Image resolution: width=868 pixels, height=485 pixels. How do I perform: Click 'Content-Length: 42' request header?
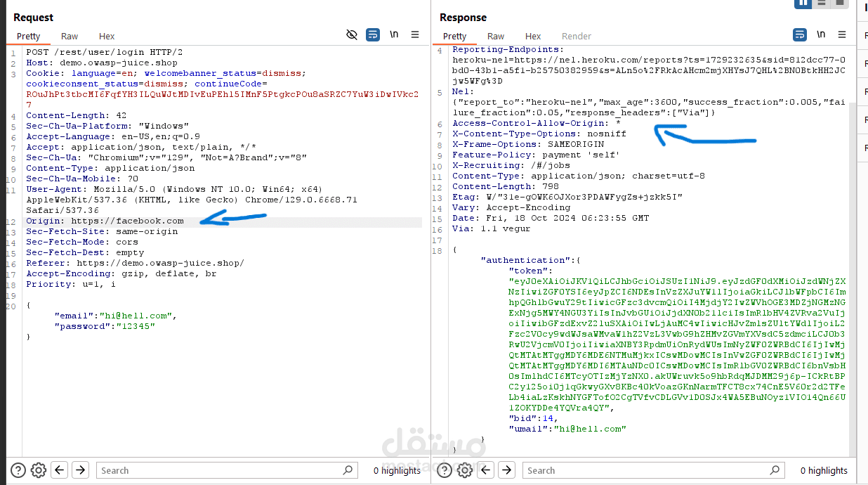point(77,115)
